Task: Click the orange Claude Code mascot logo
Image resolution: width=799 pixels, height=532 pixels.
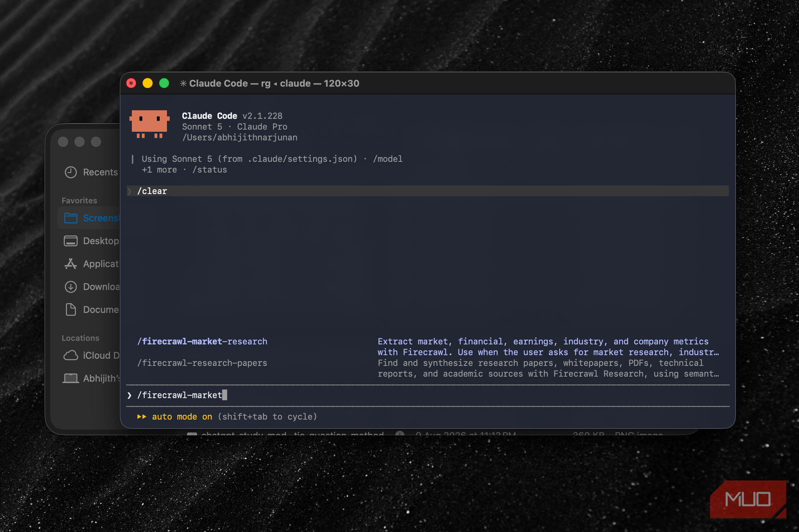Action: click(x=149, y=124)
